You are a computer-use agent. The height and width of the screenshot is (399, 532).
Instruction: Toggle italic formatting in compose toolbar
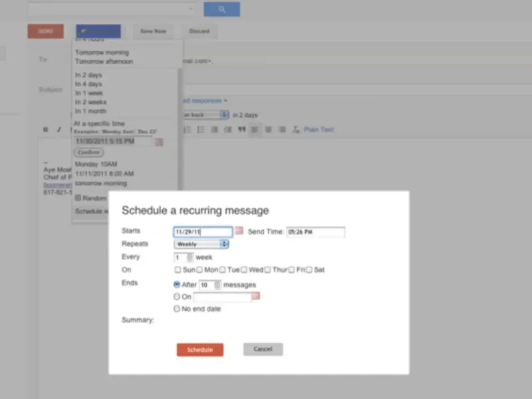pos(59,130)
